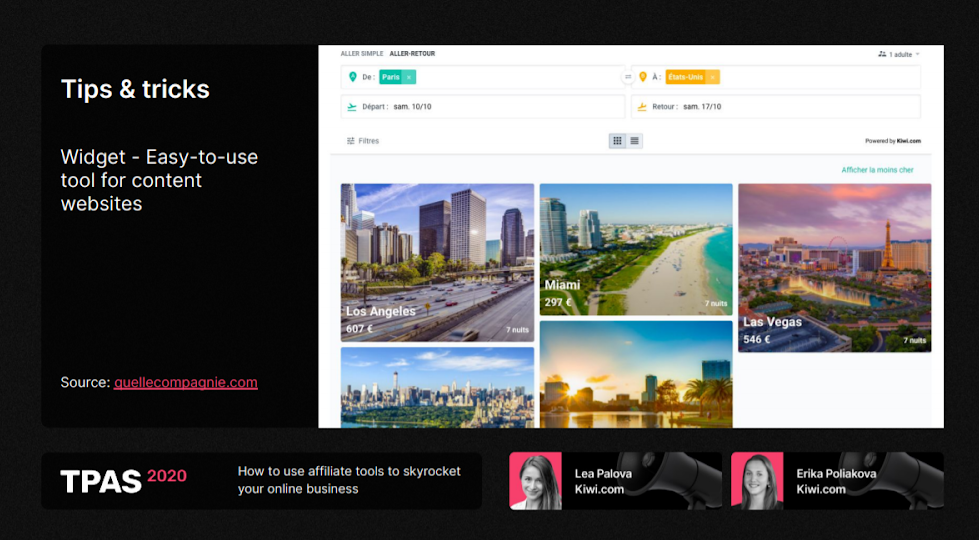Click the green origin location pin icon
The height and width of the screenshot is (540, 979).
352,77
